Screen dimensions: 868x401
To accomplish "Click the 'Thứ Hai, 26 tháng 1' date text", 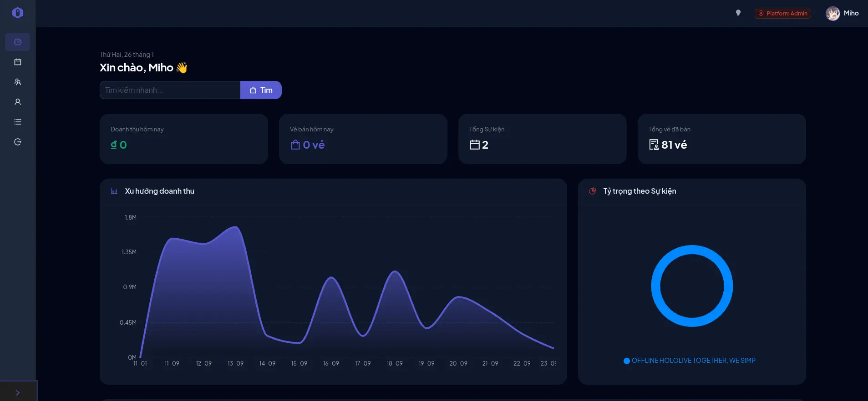I will pyautogui.click(x=127, y=55).
